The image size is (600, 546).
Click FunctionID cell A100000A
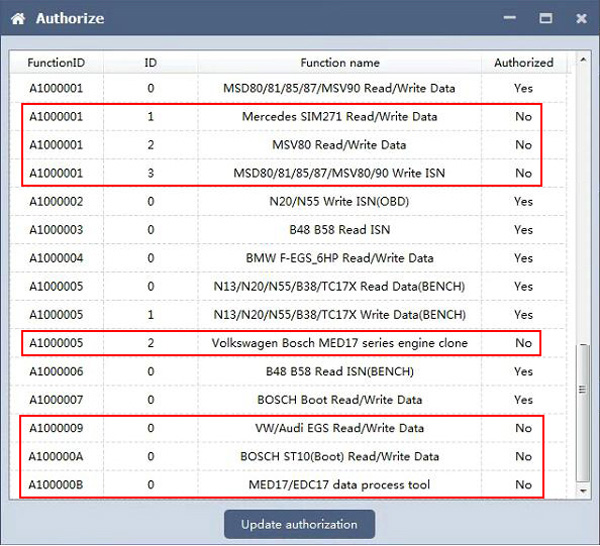point(56,456)
